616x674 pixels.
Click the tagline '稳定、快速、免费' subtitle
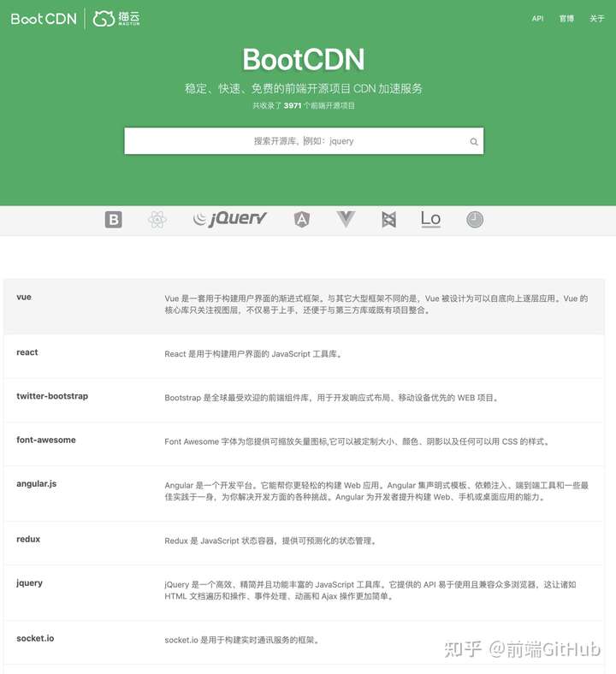coord(304,89)
